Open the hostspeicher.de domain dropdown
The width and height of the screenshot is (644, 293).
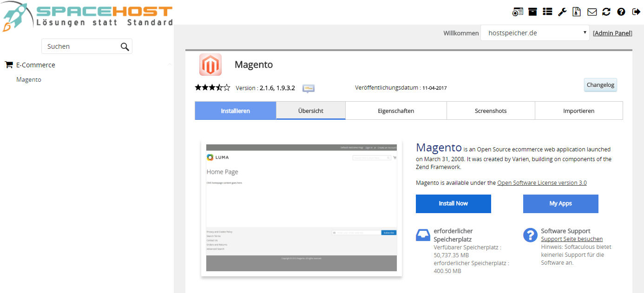tap(535, 33)
